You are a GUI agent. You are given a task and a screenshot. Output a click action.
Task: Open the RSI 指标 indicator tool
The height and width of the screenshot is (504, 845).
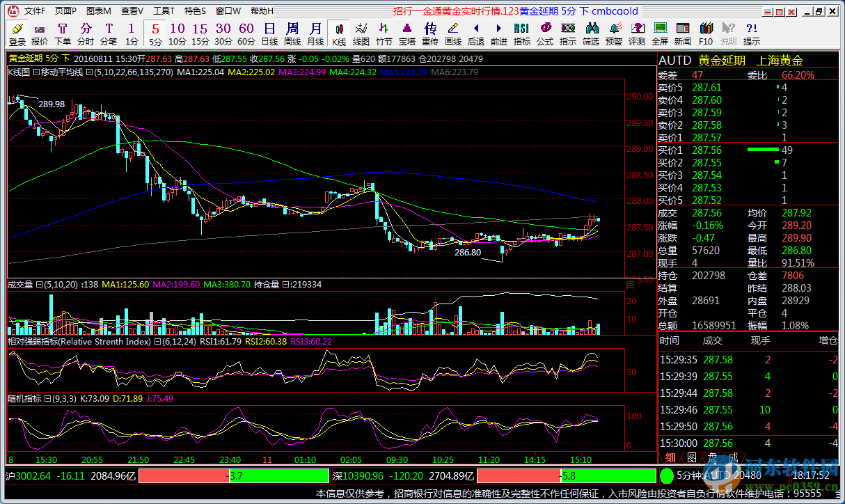tap(521, 33)
